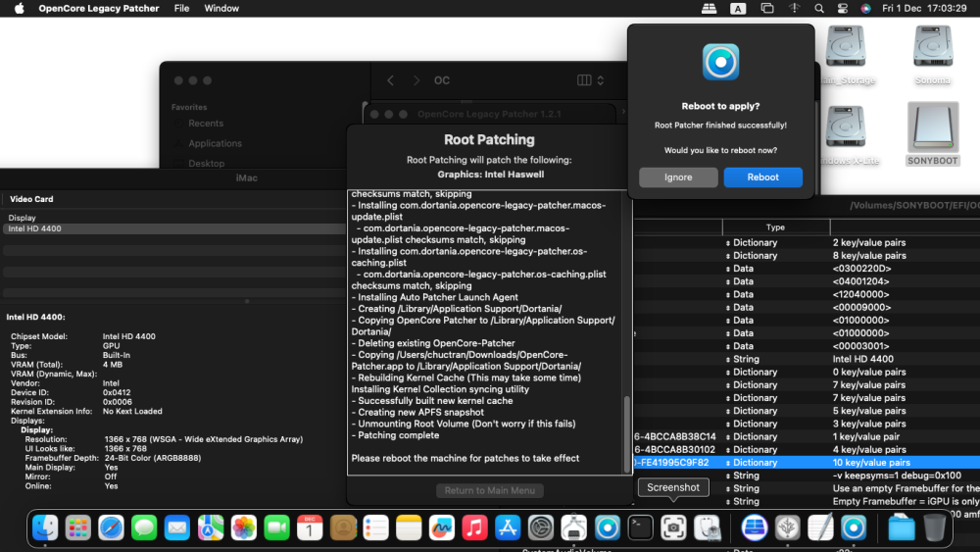Open type popup for <12040000> data row
The height and width of the screenshot is (552, 980).
728,294
